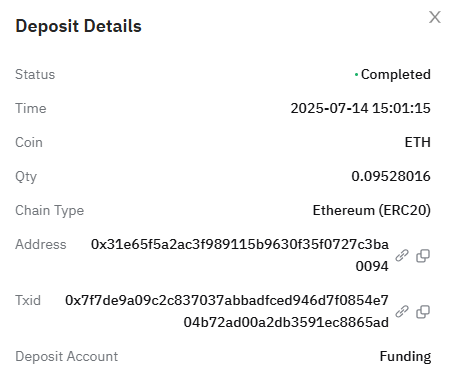Select the 0x7f7de9a09c transaction hash text
The width and height of the screenshot is (450, 377).
[227, 311]
